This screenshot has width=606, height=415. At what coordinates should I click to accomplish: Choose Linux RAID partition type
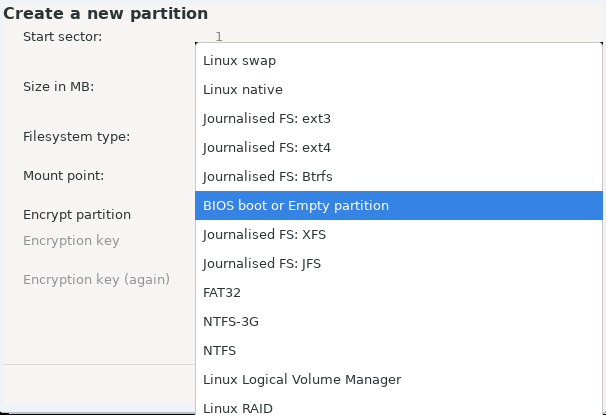[x=399, y=406]
